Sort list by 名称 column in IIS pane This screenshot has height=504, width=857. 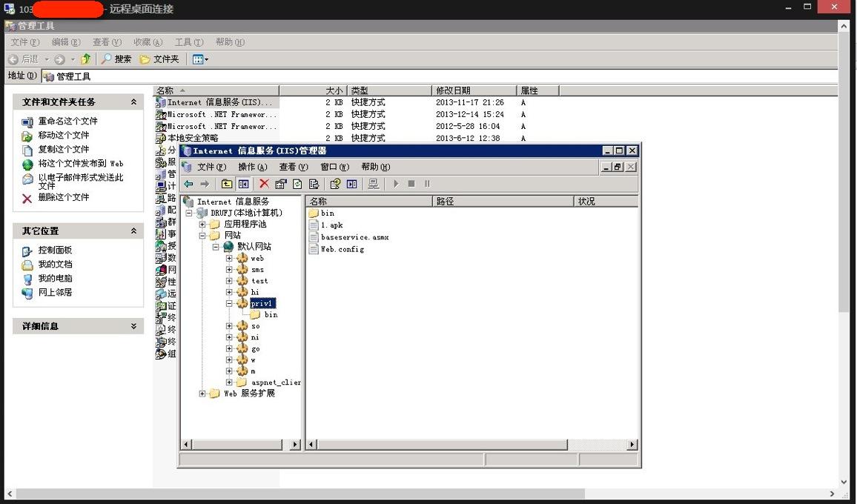pos(369,202)
